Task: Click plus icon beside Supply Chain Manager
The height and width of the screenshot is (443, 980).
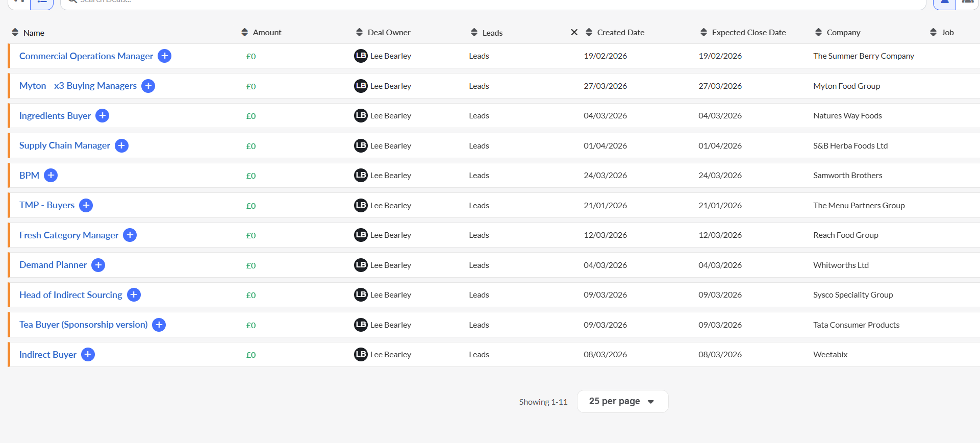Action: point(121,145)
